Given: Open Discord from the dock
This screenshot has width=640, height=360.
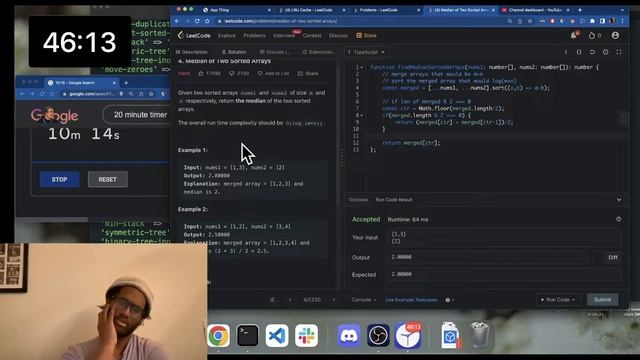Looking at the screenshot, I should [349, 336].
